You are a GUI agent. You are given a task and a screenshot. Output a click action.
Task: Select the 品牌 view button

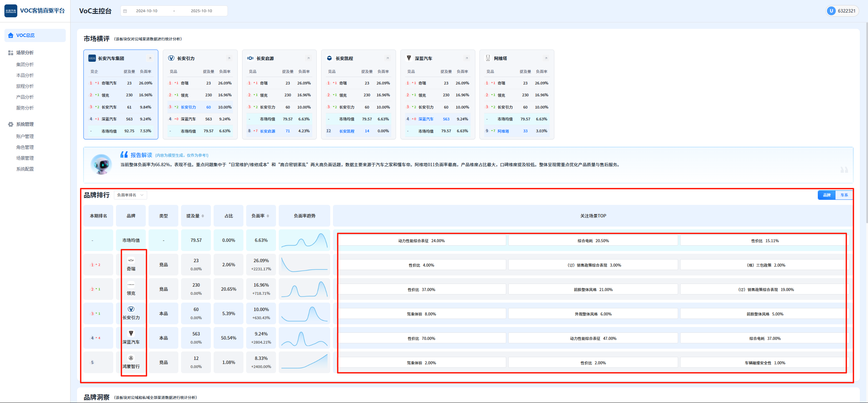(x=827, y=195)
